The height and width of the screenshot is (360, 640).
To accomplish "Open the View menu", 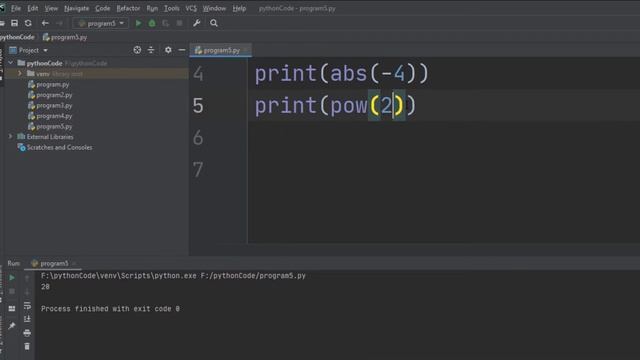I will coord(51,8).
